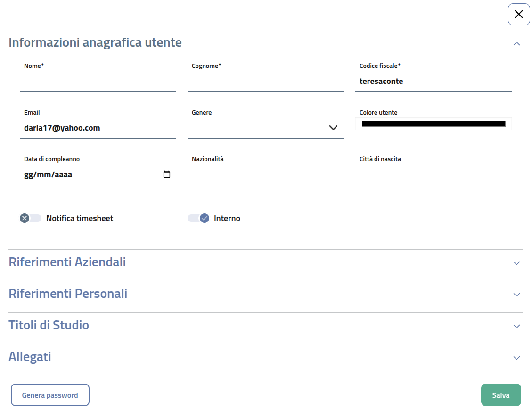This screenshot has width=532, height=410.
Task: Edit the Codice fiscale field
Action: click(x=433, y=82)
